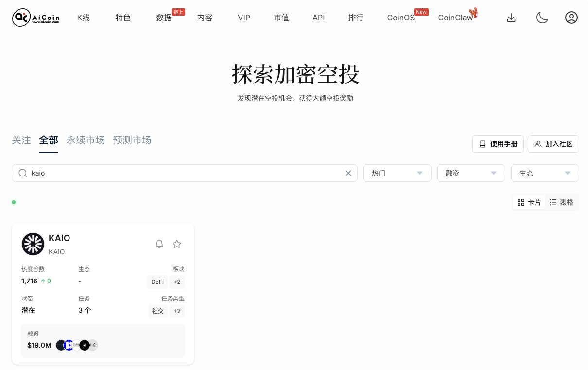Click the 1,716 heat score value
This screenshot has height=370, width=588.
tap(29, 281)
